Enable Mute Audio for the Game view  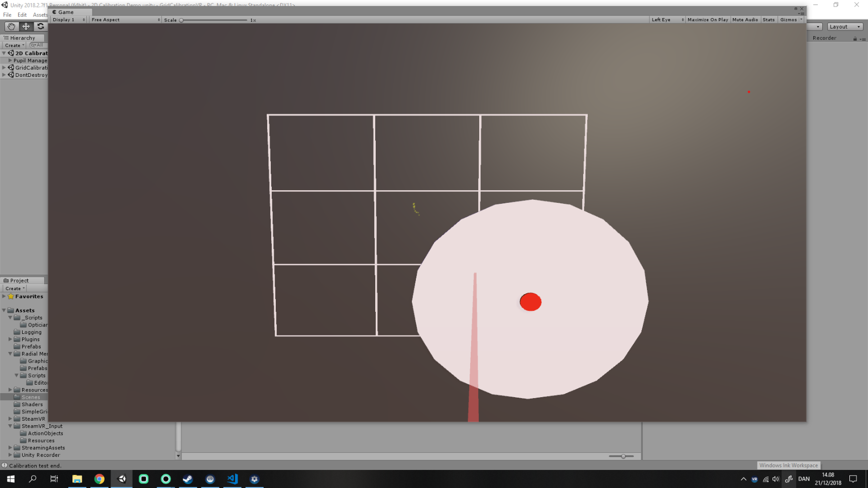click(745, 20)
